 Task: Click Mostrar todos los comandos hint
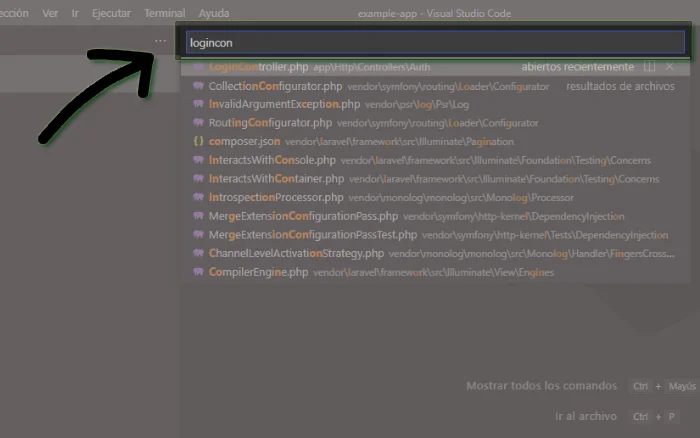coord(542,386)
